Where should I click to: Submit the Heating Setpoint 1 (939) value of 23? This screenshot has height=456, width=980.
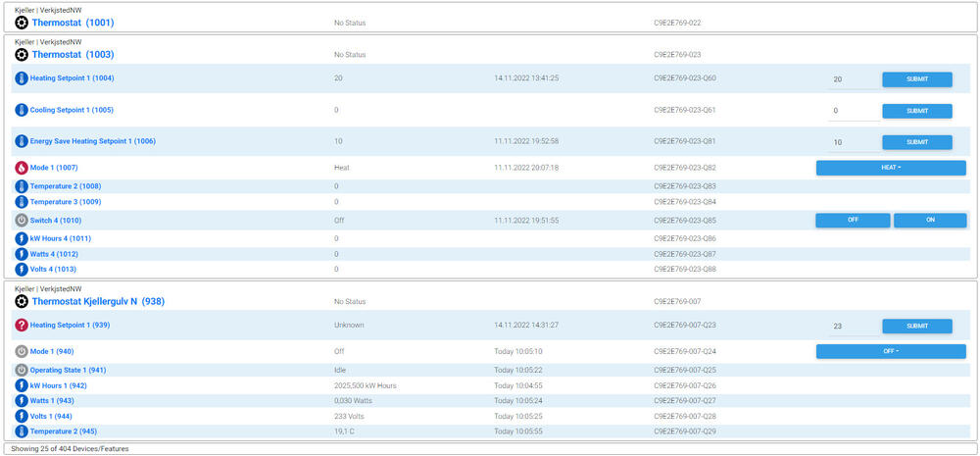tap(916, 326)
